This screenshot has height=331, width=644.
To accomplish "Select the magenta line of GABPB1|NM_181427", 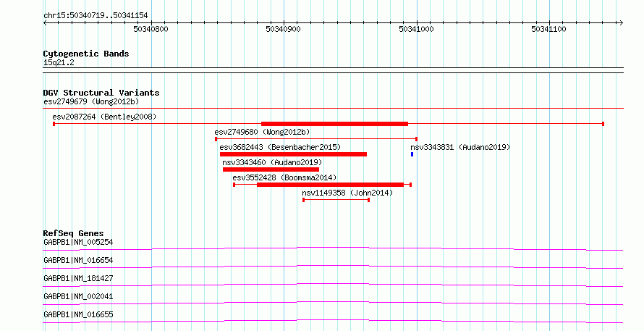I will click(x=333, y=285).
